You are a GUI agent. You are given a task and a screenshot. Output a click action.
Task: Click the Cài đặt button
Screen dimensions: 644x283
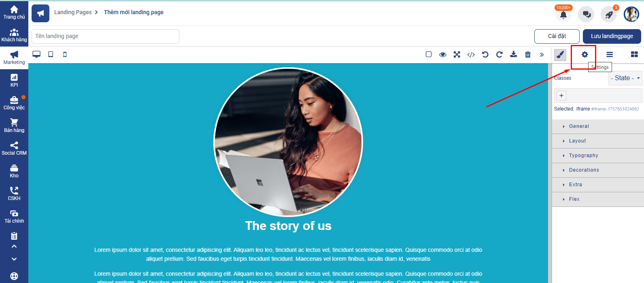[x=557, y=36]
